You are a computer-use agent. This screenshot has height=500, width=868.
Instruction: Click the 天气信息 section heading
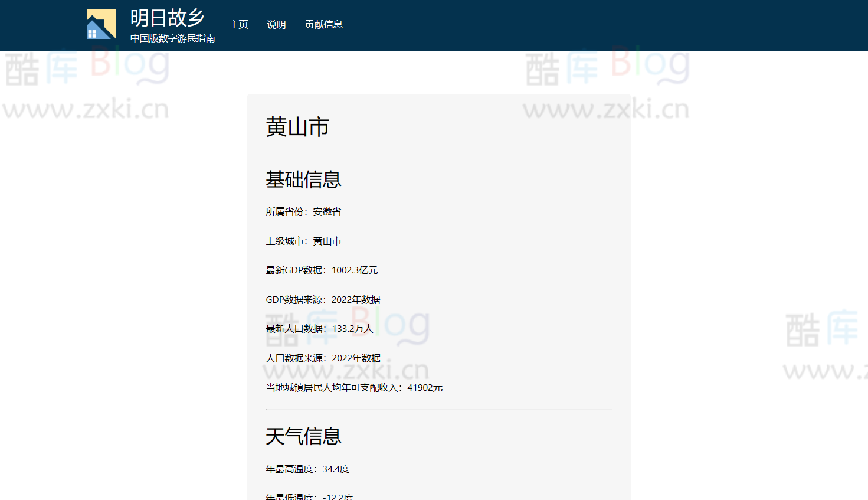(x=303, y=437)
